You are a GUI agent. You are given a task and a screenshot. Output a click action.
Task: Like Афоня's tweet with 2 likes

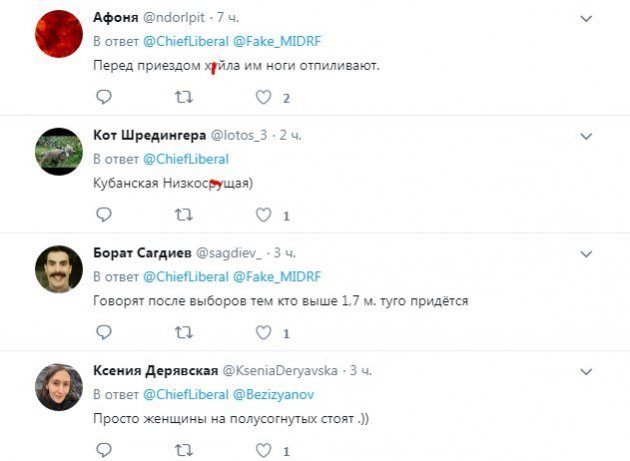tap(264, 97)
